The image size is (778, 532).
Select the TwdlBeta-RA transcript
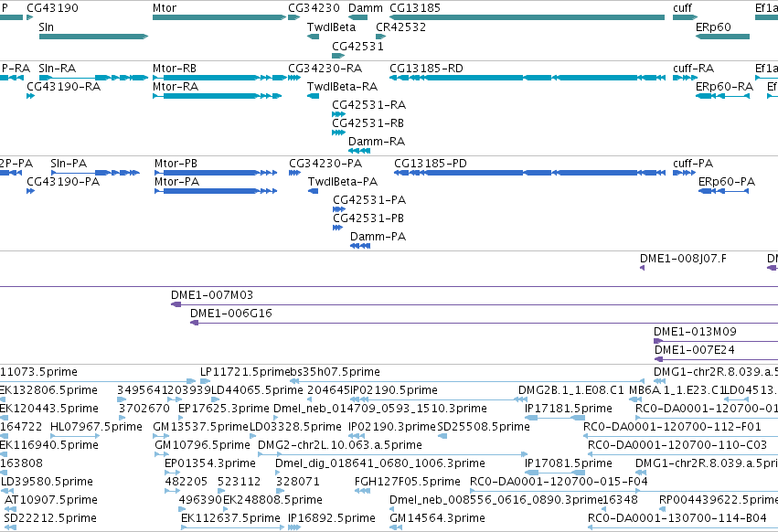click(x=313, y=96)
